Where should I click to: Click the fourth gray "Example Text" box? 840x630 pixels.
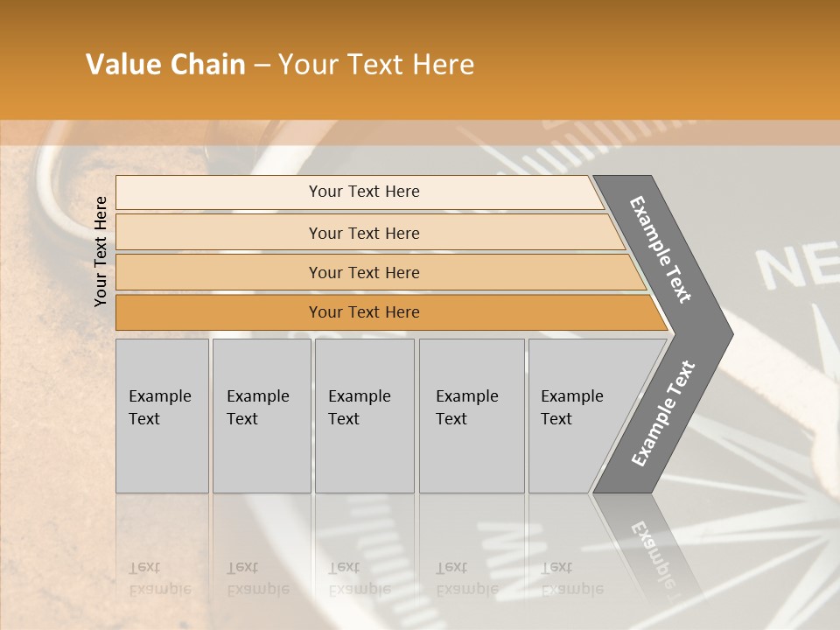coord(471,416)
